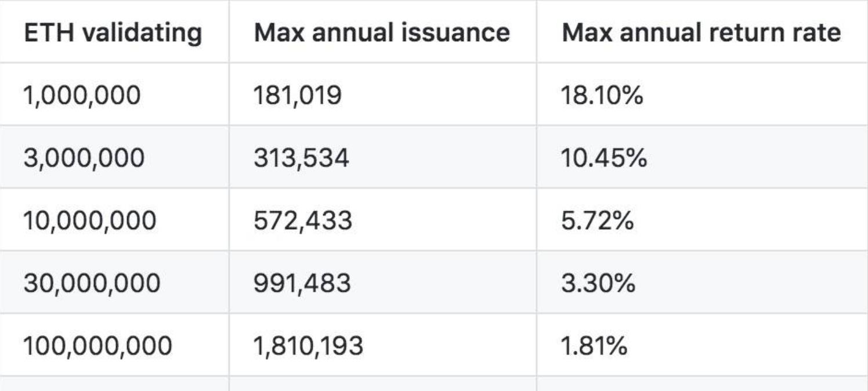The image size is (868, 391).
Task: Select the 30,000,000 ETH validating cell
Action: click(x=92, y=283)
